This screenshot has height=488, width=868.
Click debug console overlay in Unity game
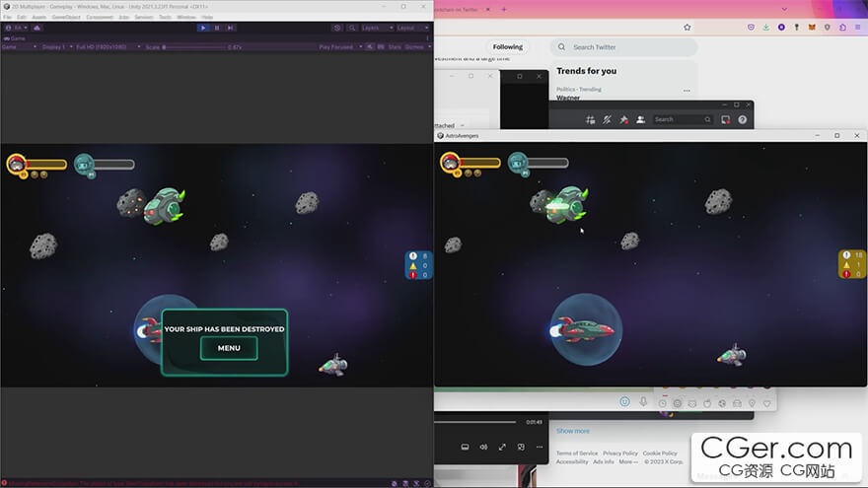click(419, 265)
